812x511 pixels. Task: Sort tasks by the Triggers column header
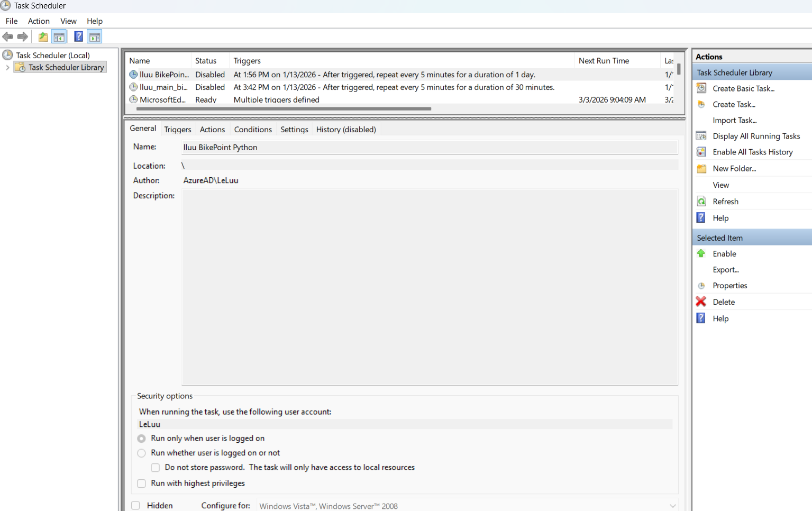tap(402, 61)
